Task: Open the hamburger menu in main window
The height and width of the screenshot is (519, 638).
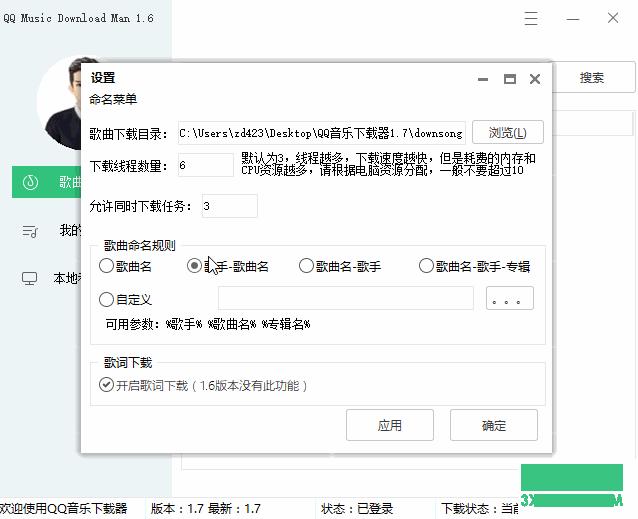Action: pyautogui.click(x=531, y=18)
